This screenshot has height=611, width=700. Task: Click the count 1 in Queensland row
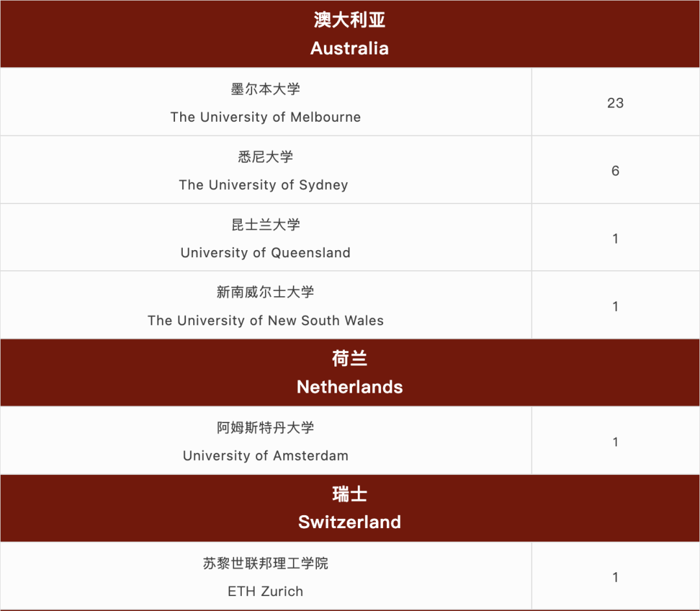pos(615,239)
